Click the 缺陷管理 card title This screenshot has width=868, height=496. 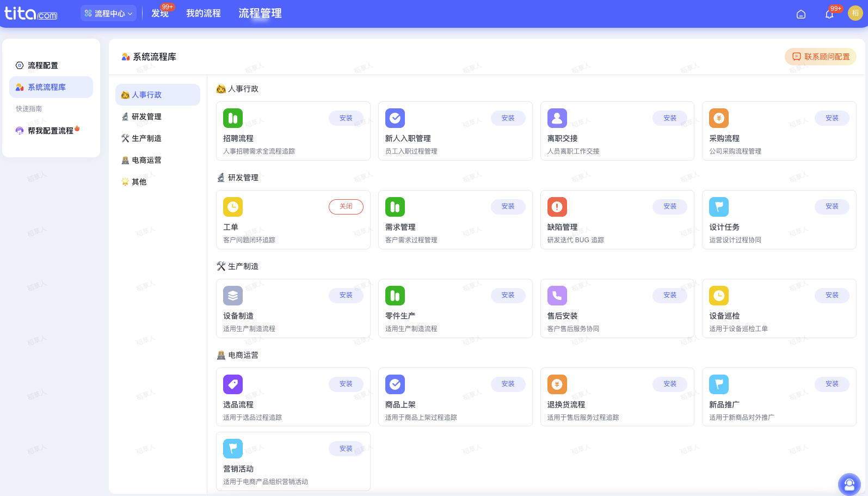pyautogui.click(x=562, y=228)
